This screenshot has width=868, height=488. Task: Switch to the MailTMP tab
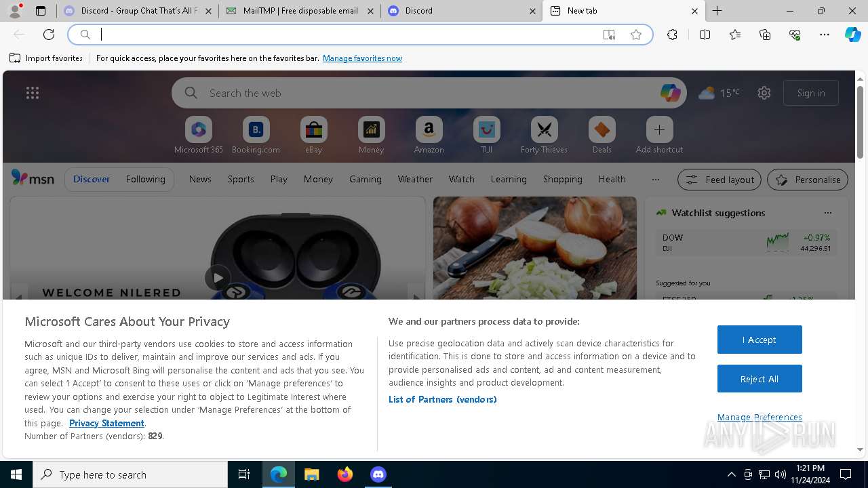click(x=299, y=11)
